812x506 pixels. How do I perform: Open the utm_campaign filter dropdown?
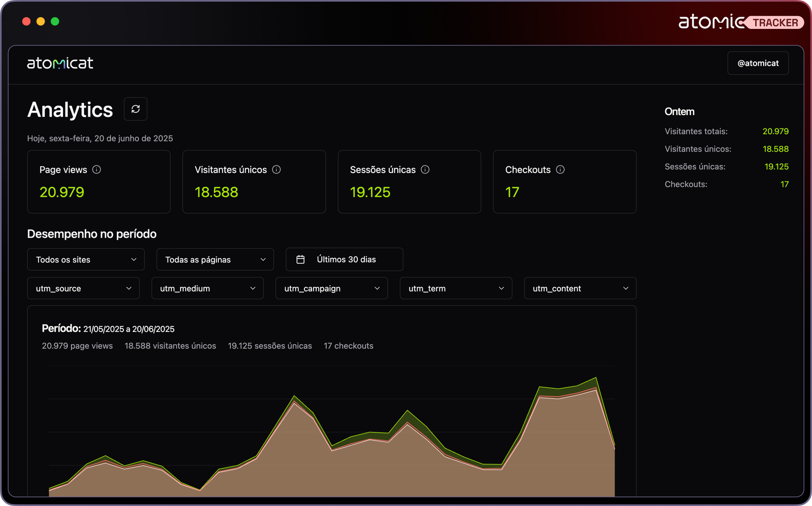[x=332, y=288]
